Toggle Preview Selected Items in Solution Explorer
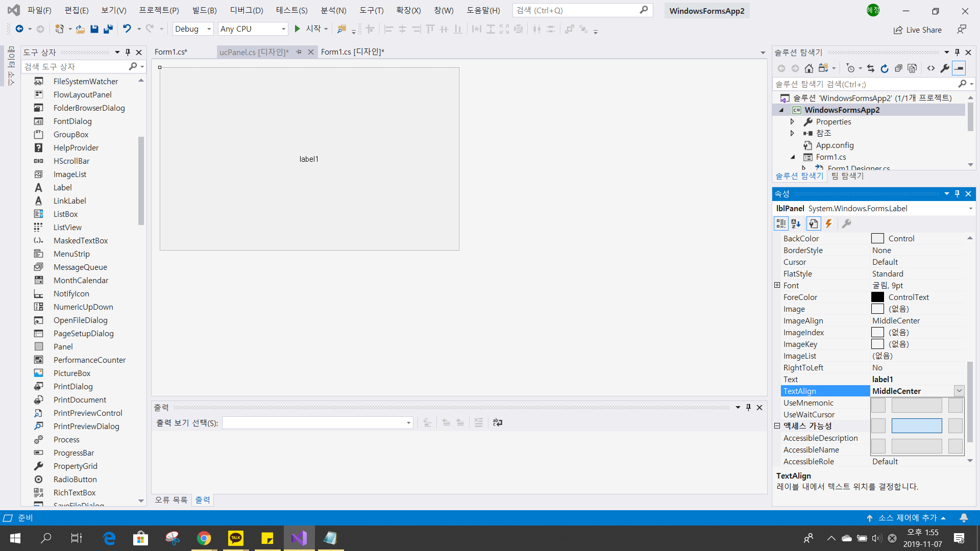The height and width of the screenshot is (551, 980). [959, 68]
